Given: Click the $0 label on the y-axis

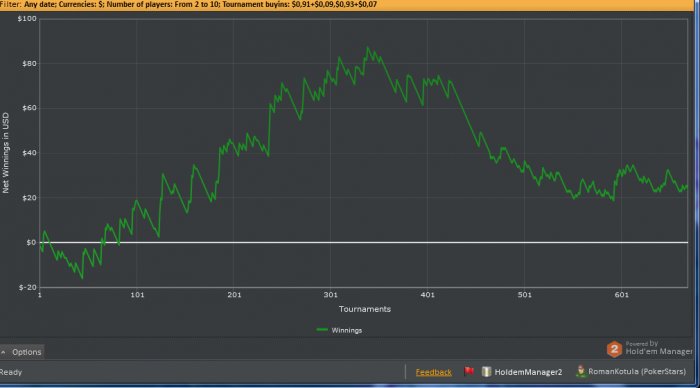Looking at the screenshot, I should click(31, 242).
